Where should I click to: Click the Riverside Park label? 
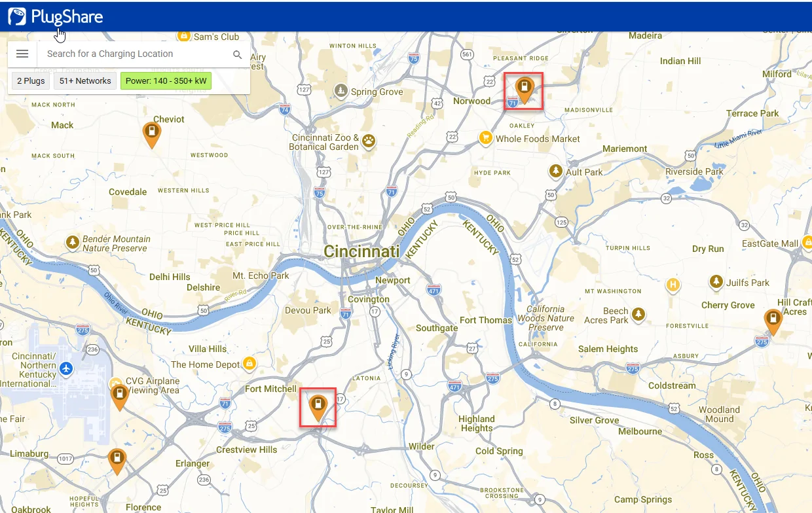694,171
